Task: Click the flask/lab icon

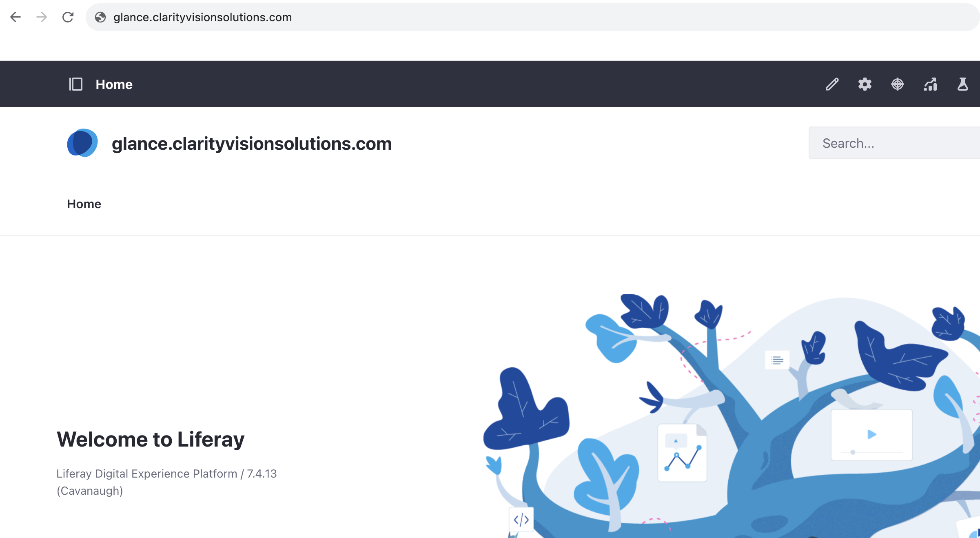Action: [962, 84]
